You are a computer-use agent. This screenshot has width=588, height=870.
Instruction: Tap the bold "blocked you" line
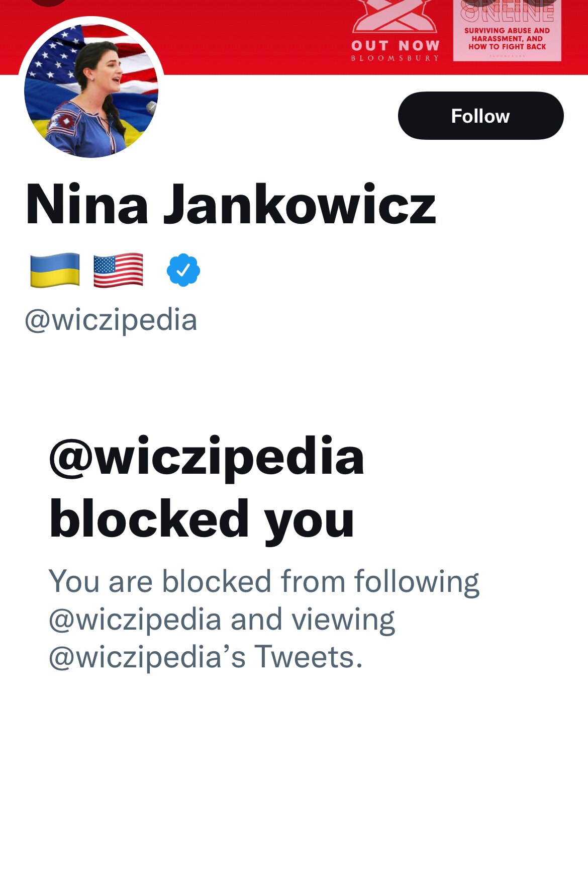(x=202, y=519)
